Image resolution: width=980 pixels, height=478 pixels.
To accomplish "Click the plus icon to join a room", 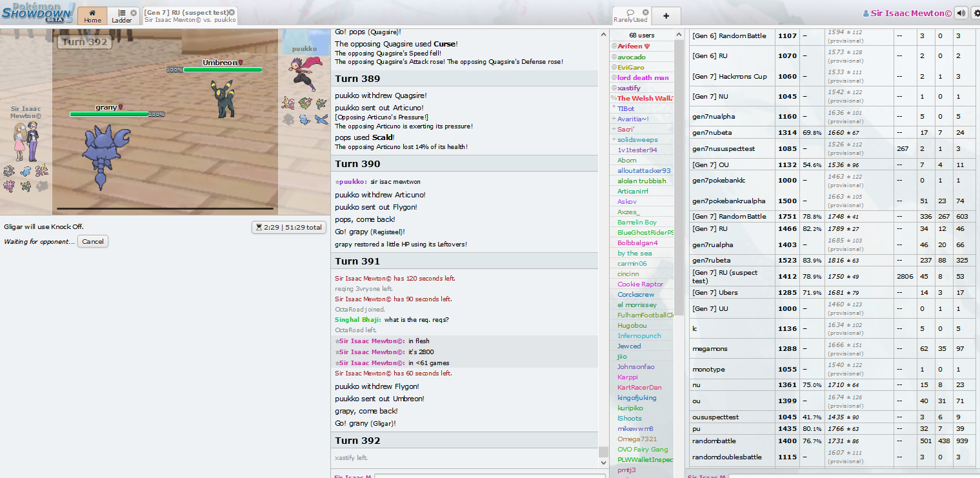I will (666, 16).
